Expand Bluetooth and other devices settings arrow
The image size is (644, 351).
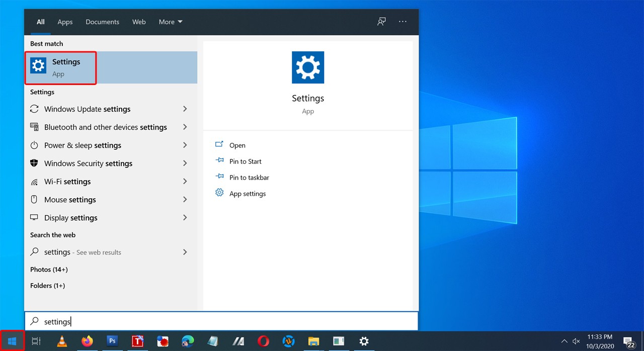[185, 127]
